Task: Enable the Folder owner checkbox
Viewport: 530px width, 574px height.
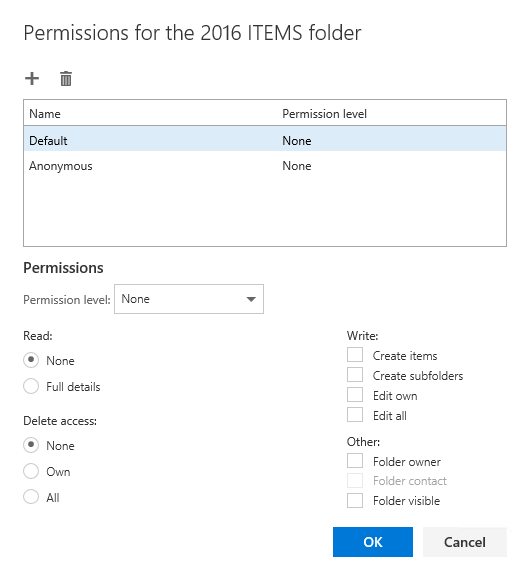Action: coord(355,461)
